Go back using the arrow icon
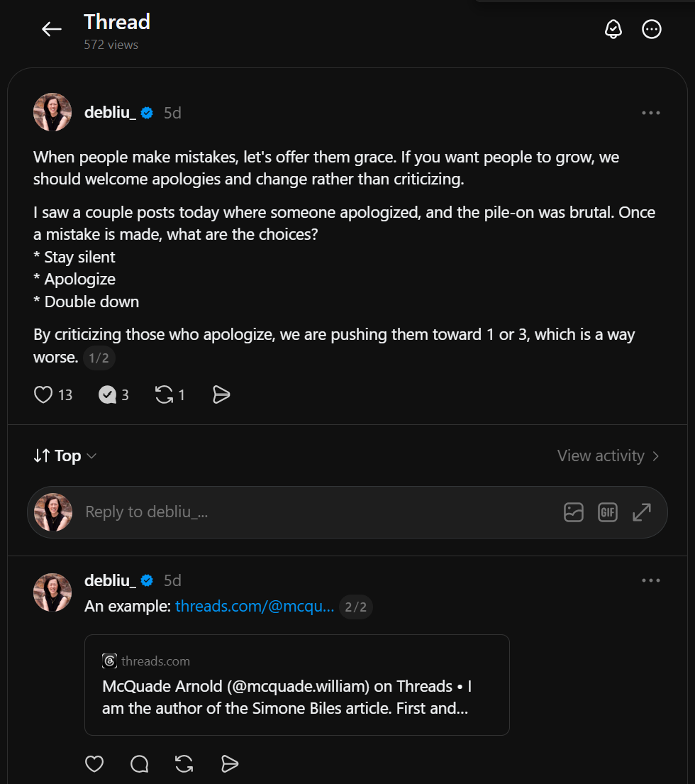 tap(52, 29)
